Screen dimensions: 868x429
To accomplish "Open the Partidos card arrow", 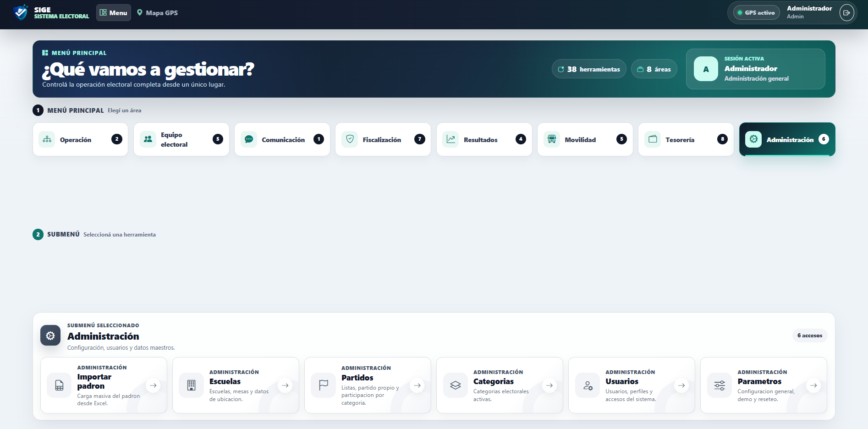I will click(x=417, y=385).
